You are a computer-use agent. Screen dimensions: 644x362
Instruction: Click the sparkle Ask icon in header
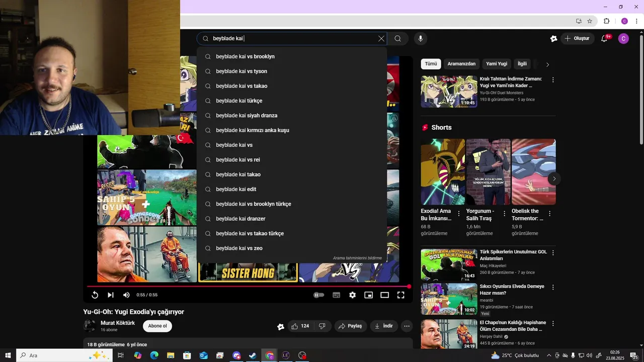(x=553, y=39)
